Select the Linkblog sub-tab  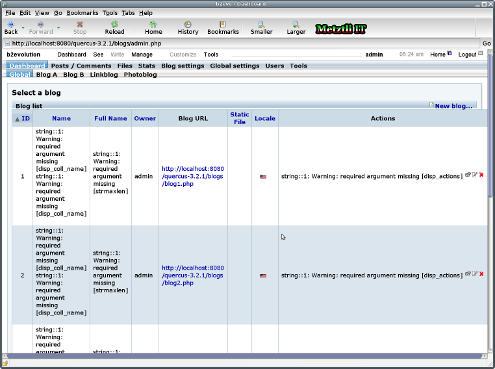coord(104,75)
